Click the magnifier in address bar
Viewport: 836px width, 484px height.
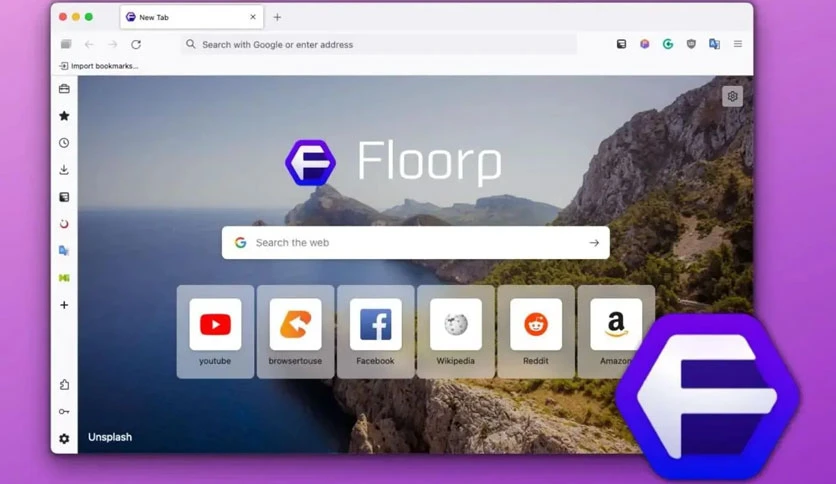point(190,44)
